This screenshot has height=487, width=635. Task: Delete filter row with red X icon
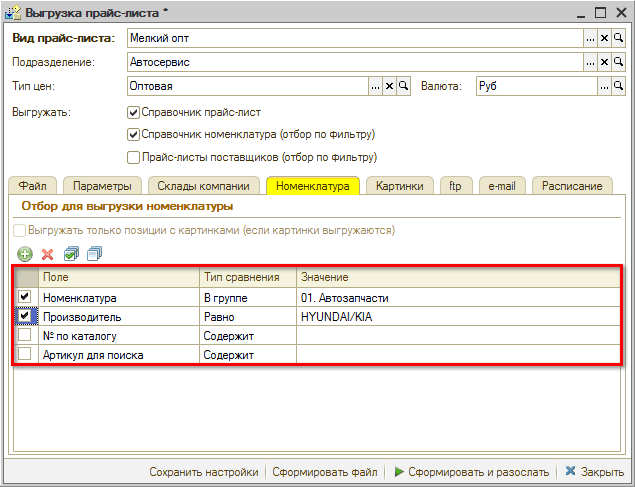click(x=48, y=254)
